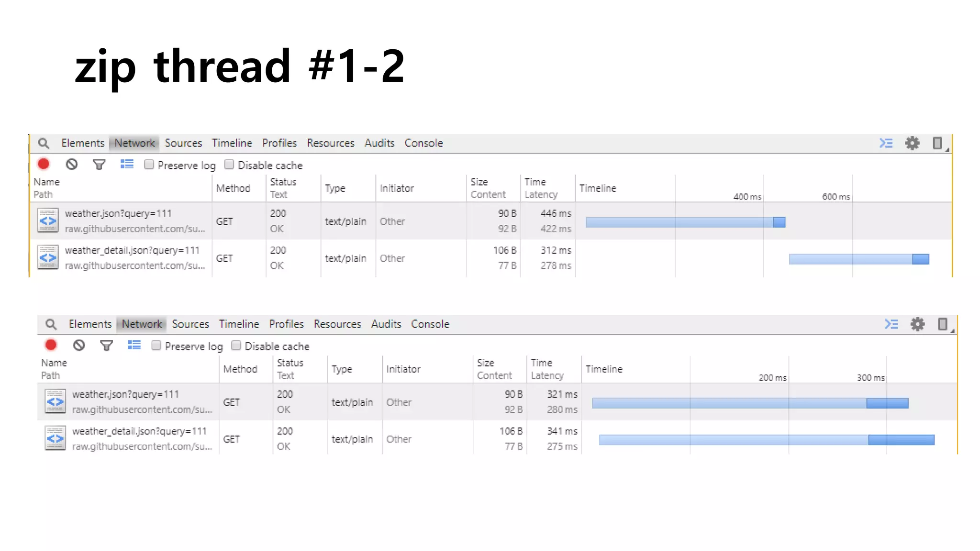980x551 pixels.
Task: Click filter funnel icon in bottom panel
Action: [x=106, y=345]
